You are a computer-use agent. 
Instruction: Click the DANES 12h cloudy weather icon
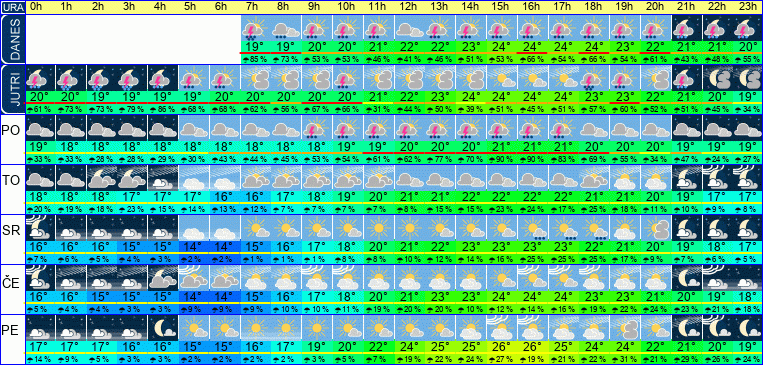(x=410, y=28)
